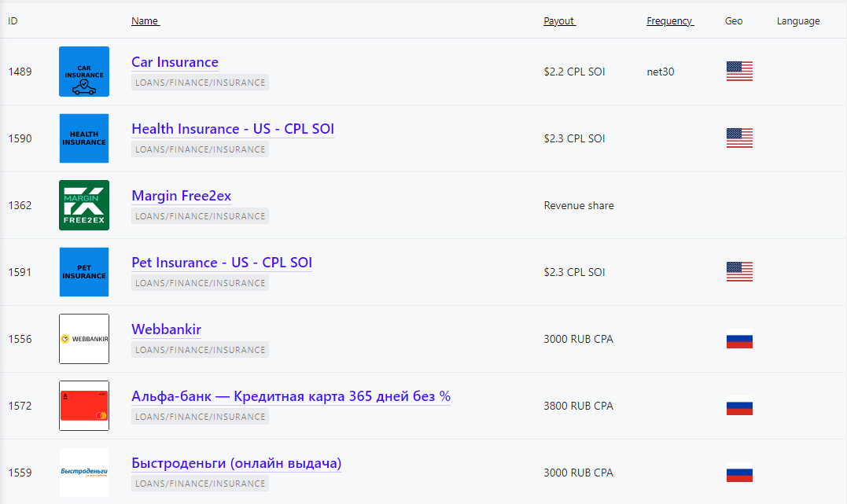Click the Russian flag for Быстроденьги
The width and height of the screenshot is (847, 504).
click(739, 473)
